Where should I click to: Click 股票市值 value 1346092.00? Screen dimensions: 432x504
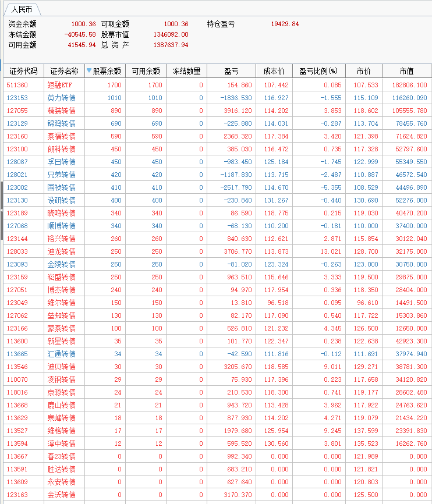[x=171, y=34]
